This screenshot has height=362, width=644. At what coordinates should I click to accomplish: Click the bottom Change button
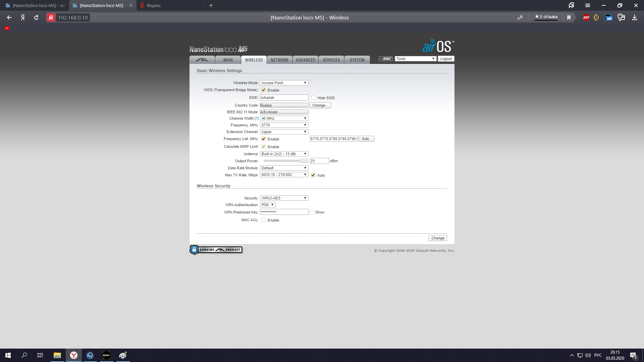438,238
